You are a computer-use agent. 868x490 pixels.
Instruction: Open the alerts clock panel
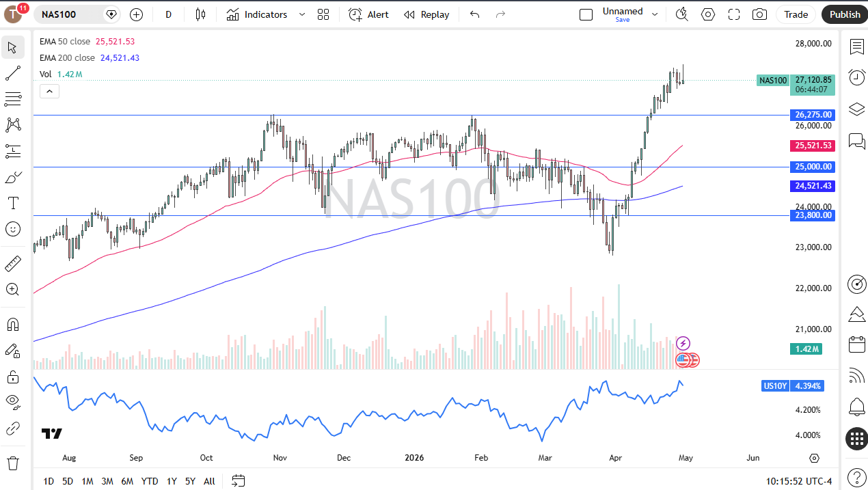(x=856, y=77)
